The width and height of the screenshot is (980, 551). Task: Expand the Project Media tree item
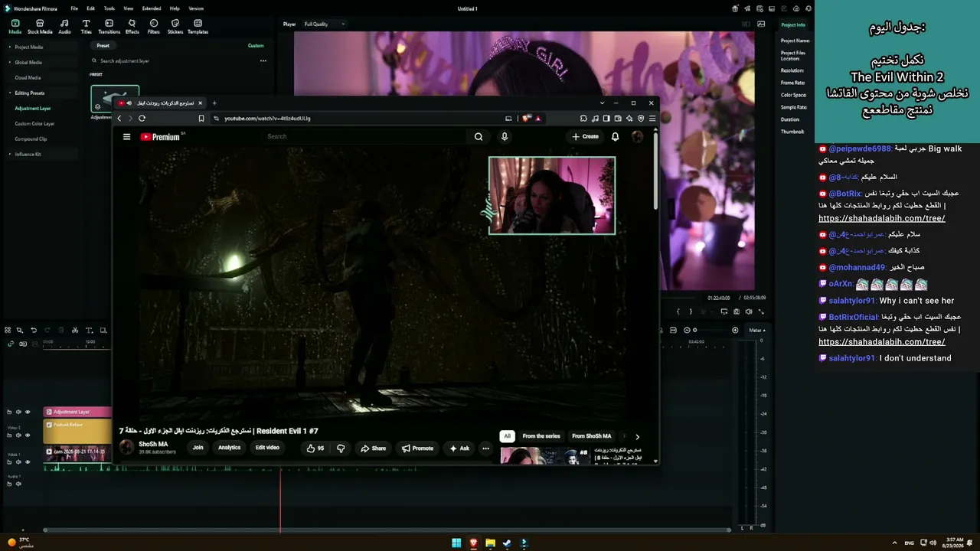coord(10,47)
